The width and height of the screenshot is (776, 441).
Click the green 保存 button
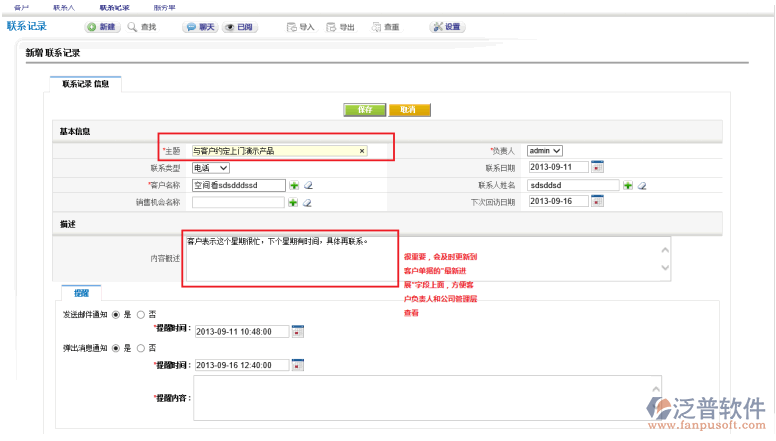coord(365,109)
